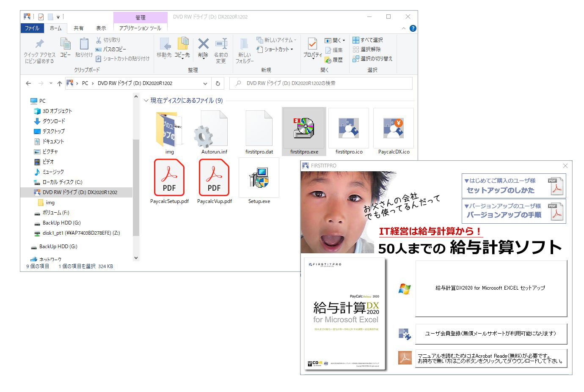Open the New Item (新しいアイテム) dropdown

click(276, 40)
